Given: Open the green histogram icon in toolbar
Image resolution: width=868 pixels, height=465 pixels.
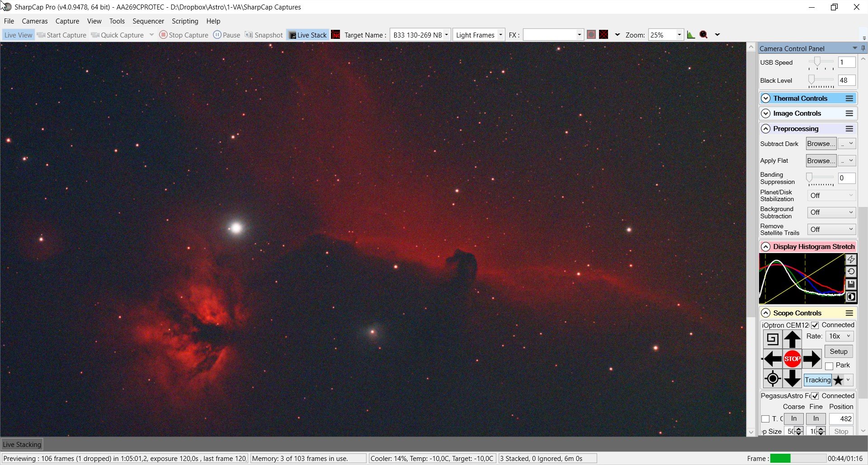Looking at the screenshot, I should pyautogui.click(x=691, y=35).
